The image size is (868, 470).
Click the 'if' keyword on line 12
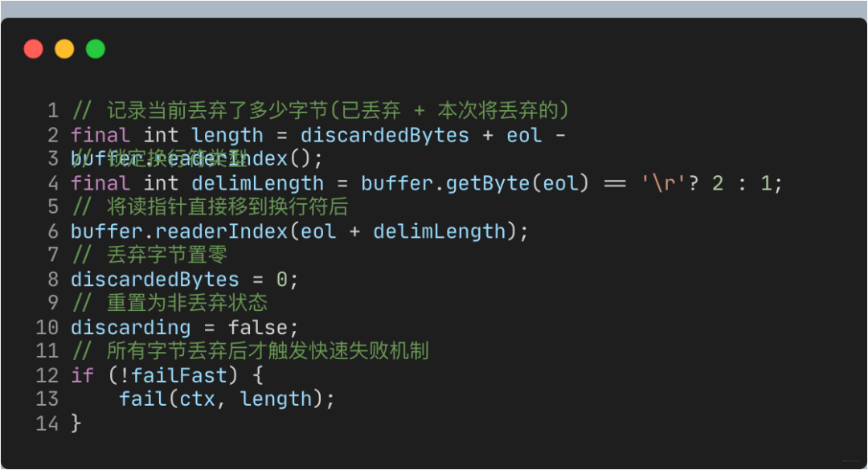(x=83, y=375)
